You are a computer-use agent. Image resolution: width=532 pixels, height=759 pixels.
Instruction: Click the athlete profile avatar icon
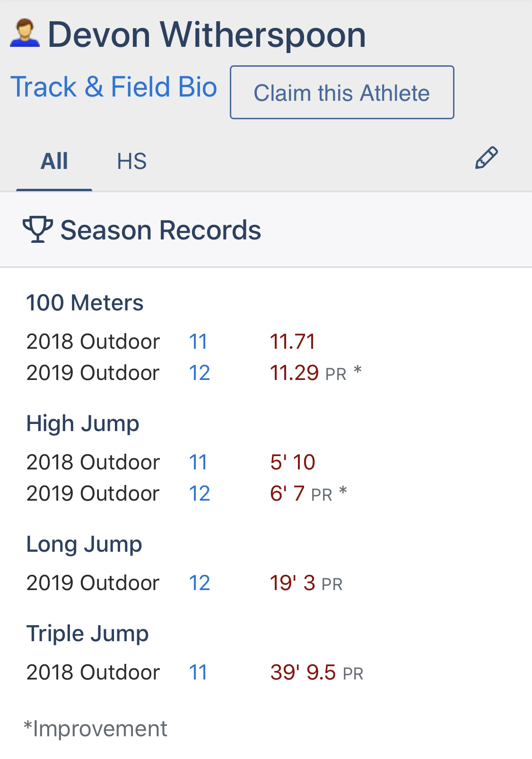click(x=25, y=34)
